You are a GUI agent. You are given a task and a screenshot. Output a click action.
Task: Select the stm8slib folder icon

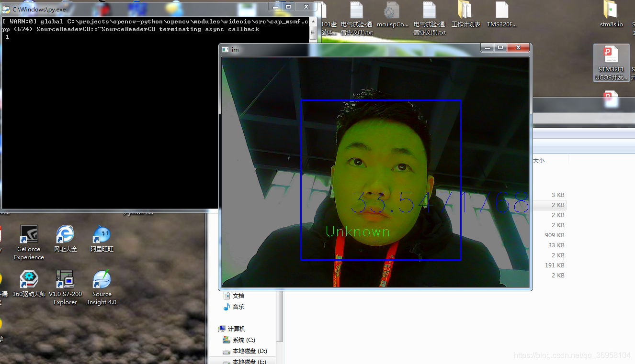[x=611, y=15]
